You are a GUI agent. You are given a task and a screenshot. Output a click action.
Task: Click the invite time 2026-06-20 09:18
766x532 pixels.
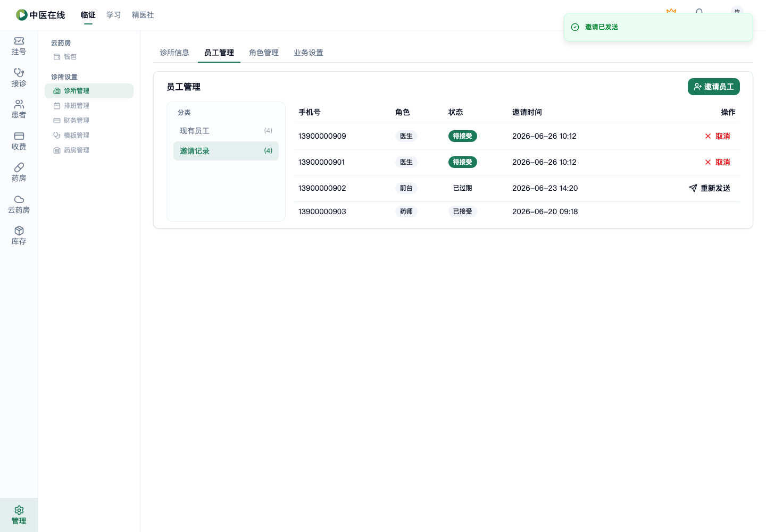click(545, 212)
